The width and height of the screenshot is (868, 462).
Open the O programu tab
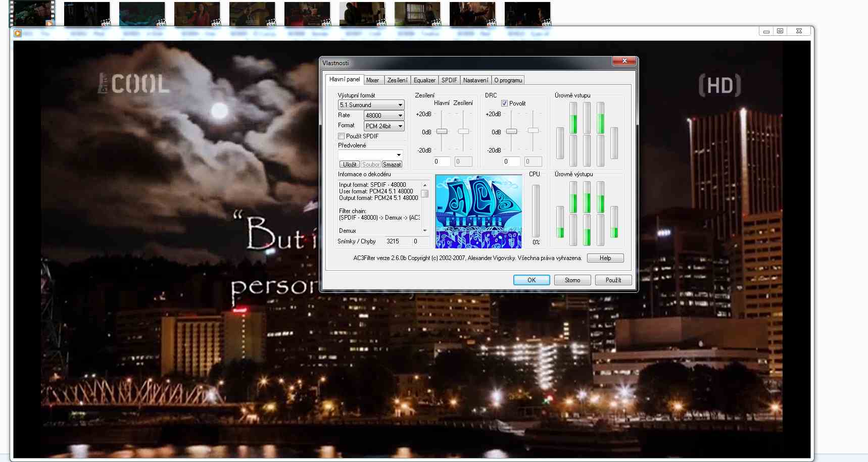[508, 80]
